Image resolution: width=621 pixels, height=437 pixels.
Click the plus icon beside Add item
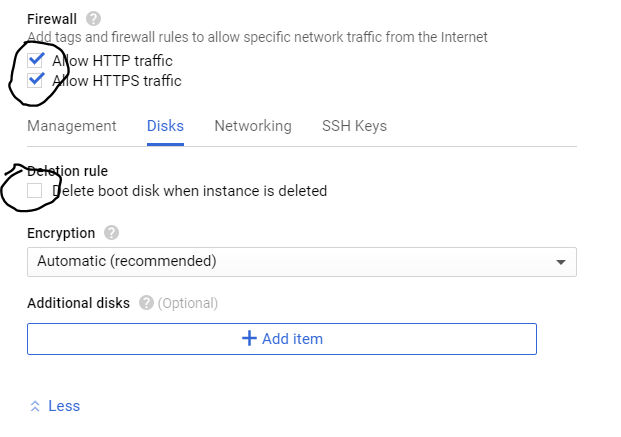pyautogui.click(x=250, y=338)
